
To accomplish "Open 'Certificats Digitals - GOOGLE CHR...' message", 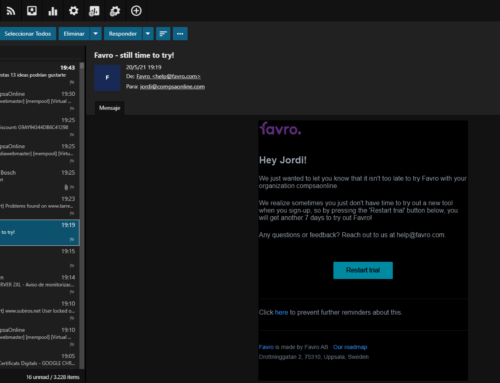I will tap(39, 360).
